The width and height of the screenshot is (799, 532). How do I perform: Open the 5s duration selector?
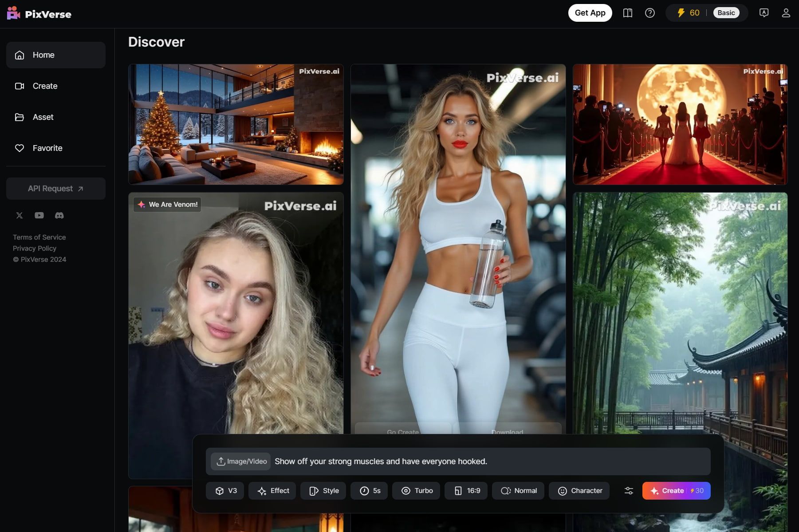[369, 491]
